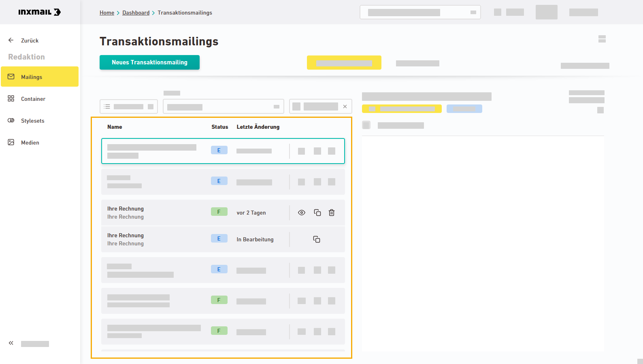Open the Container section icon
Image resolution: width=643 pixels, height=364 pixels.
(x=11, y=99)
